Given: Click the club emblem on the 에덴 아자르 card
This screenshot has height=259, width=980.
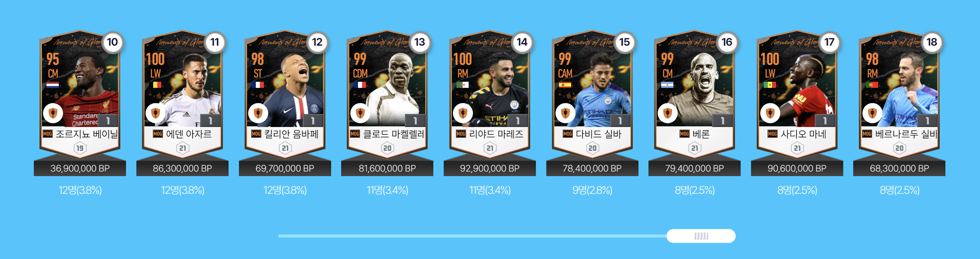Looking at the screenshot, I should click(156, 113).
